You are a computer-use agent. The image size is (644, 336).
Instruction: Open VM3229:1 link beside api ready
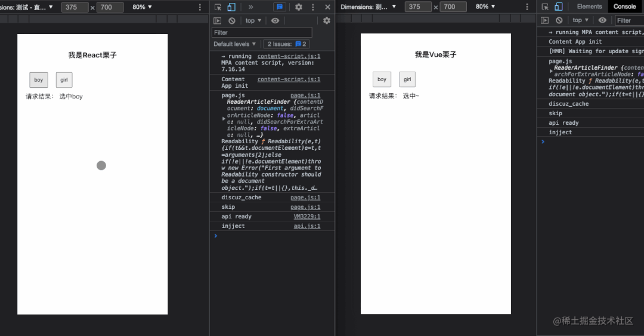[307, 216]
